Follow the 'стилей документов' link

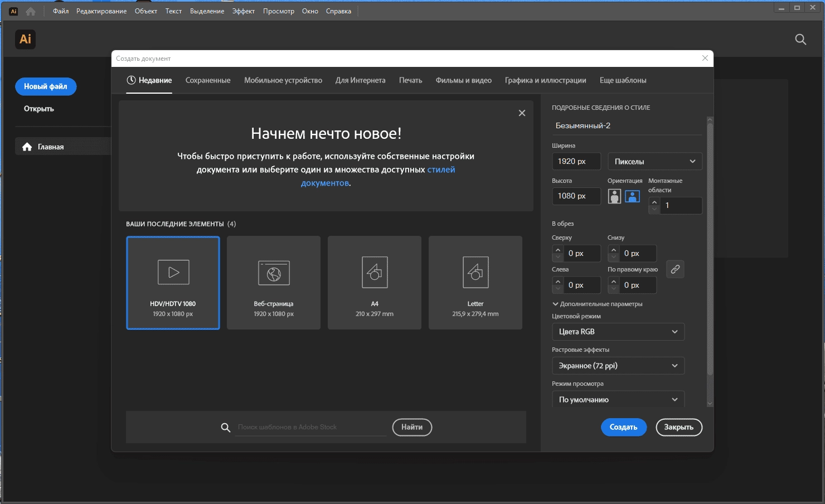click(378, 176)
